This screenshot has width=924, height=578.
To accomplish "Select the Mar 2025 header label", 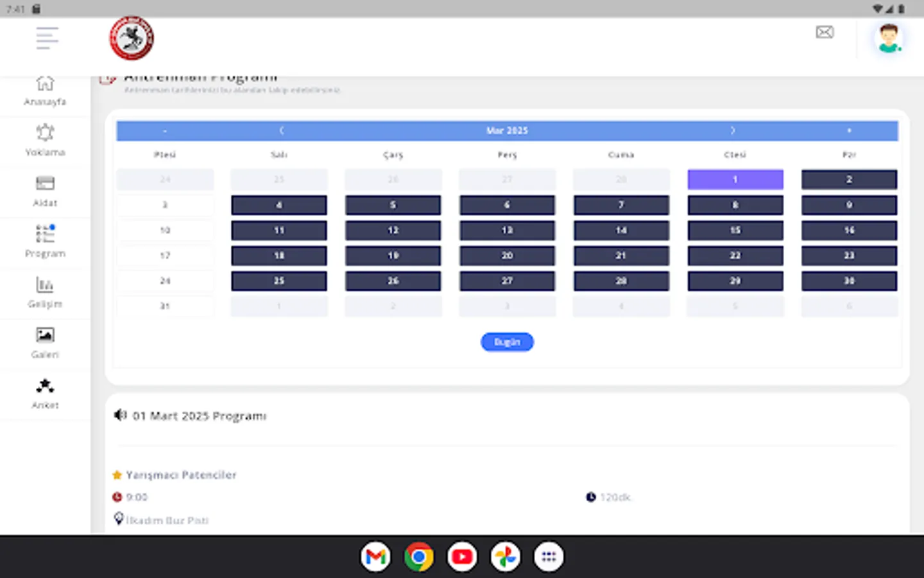I will click(x=507, y=130).
